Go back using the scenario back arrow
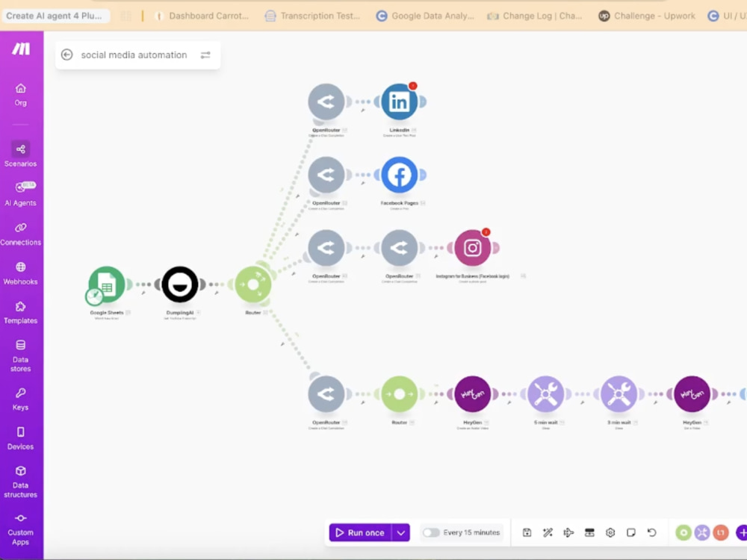Screen dimensions: 747x560 (x=66, y=55)
